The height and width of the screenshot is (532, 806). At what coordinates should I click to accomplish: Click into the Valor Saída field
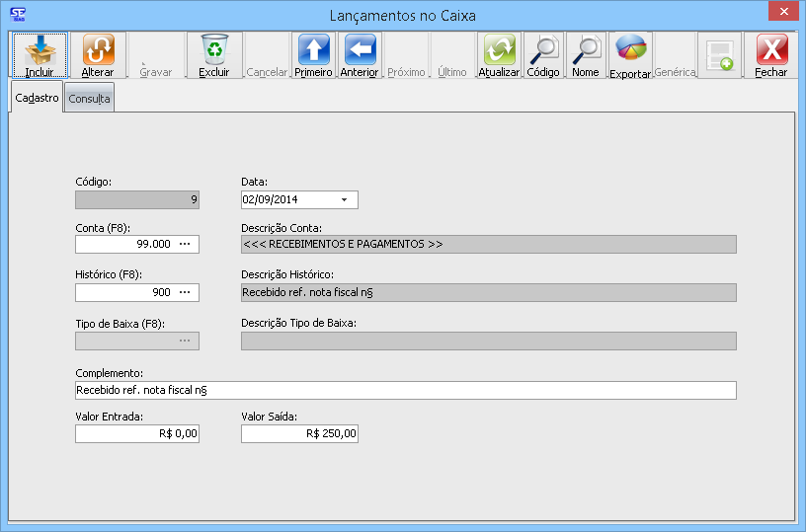(299, 433)
